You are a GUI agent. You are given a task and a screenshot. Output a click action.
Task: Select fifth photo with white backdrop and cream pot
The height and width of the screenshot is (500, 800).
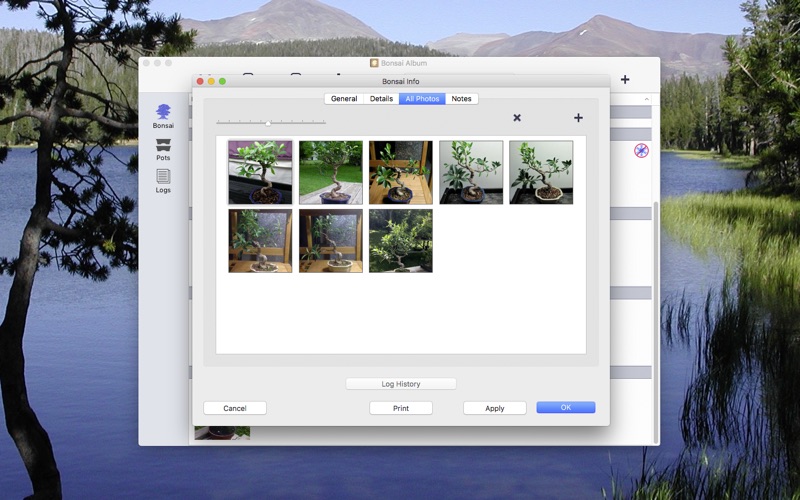(x=541, y=172)
